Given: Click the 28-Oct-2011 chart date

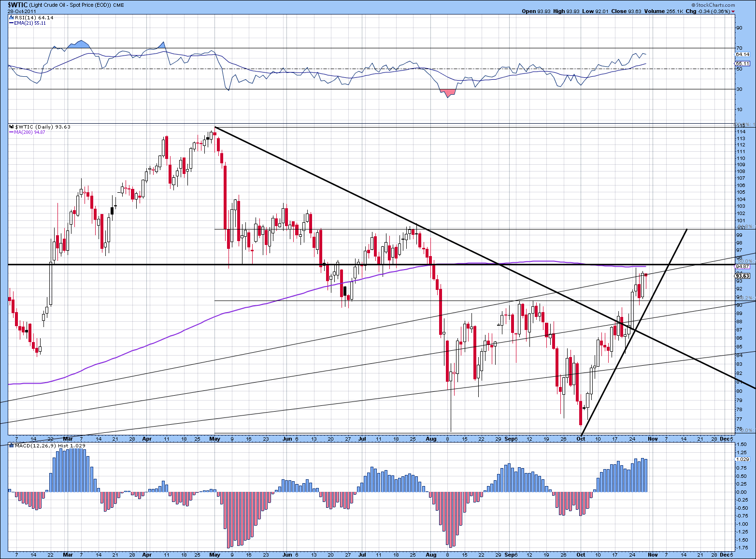Looking at the screenshot, I should tap(21, 11).
